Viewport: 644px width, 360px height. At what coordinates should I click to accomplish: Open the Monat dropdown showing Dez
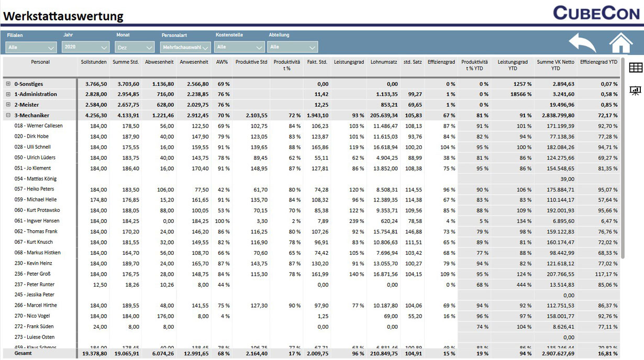coord(135,47)
